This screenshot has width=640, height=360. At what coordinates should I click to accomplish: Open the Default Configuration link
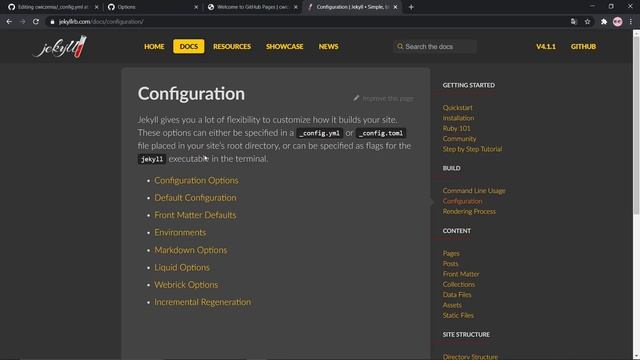[195, 198]
